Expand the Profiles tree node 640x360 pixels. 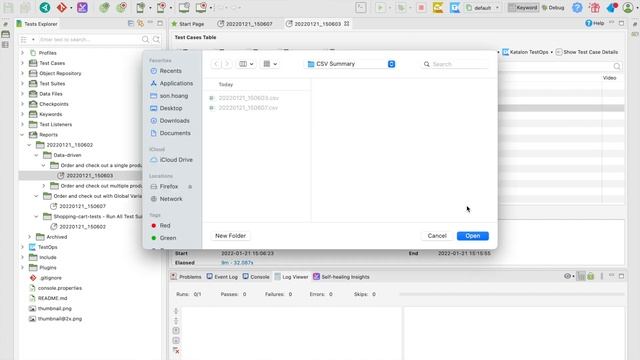click(22, 53)
